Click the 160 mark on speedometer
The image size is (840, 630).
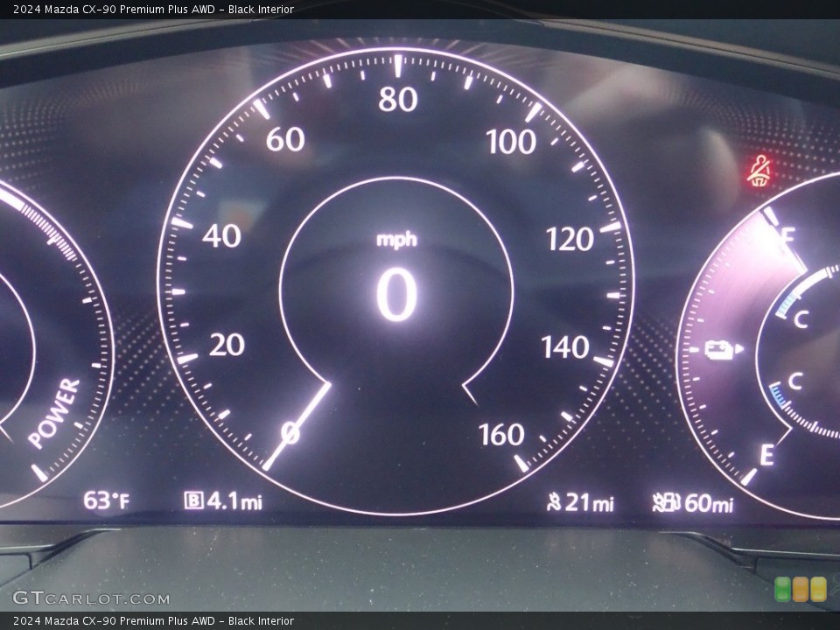click(501, 435)
